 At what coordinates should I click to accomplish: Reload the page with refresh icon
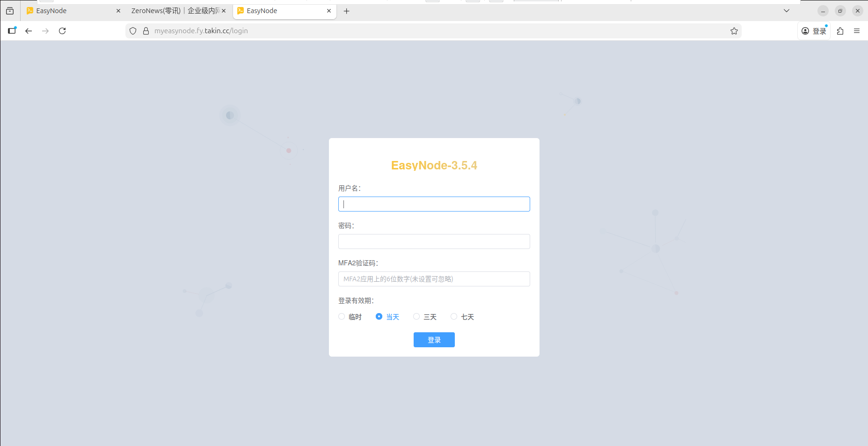(x=62, y=31)
